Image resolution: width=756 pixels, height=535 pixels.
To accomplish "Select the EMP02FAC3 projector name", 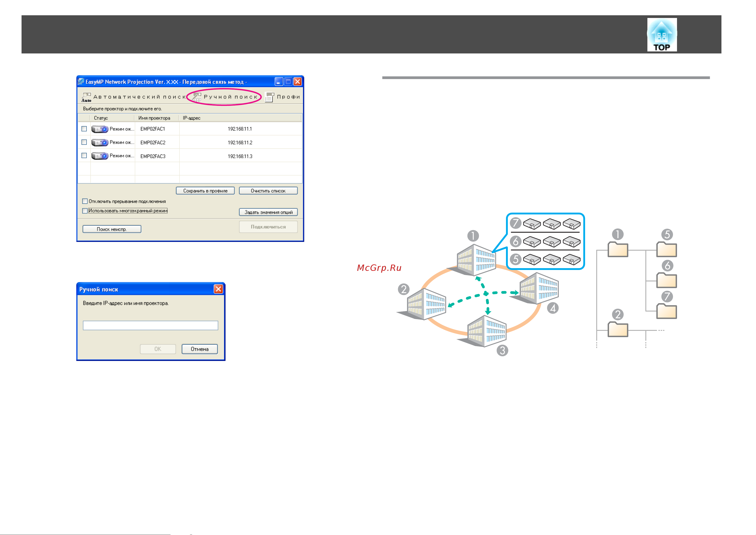I will (x=153, y=156).
